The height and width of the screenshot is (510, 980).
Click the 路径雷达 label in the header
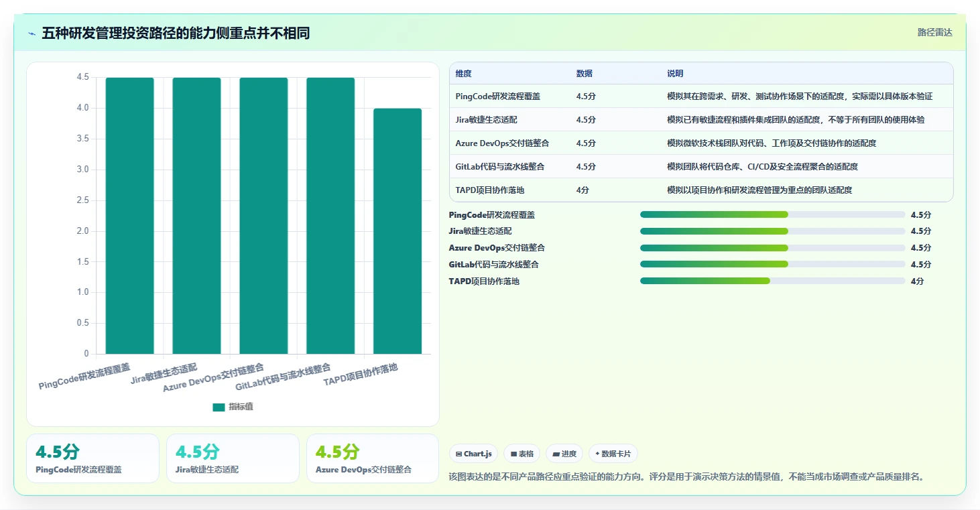click(x=934, y=32)
